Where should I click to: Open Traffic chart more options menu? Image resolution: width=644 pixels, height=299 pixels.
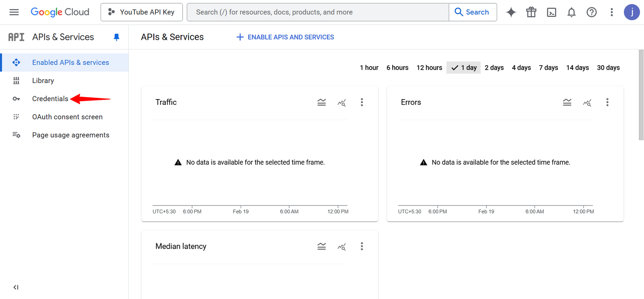pos(361,102)
